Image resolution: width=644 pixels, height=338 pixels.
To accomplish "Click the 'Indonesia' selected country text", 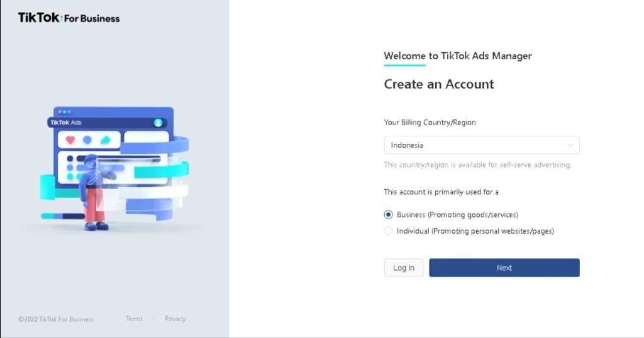I will click(407, 145).
